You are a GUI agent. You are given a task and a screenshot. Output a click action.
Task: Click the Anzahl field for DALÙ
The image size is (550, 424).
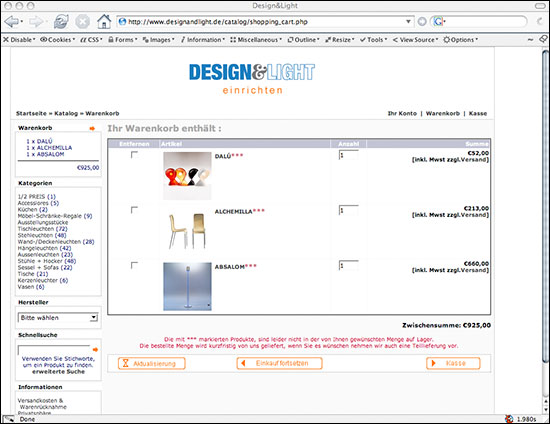[349, 155]
